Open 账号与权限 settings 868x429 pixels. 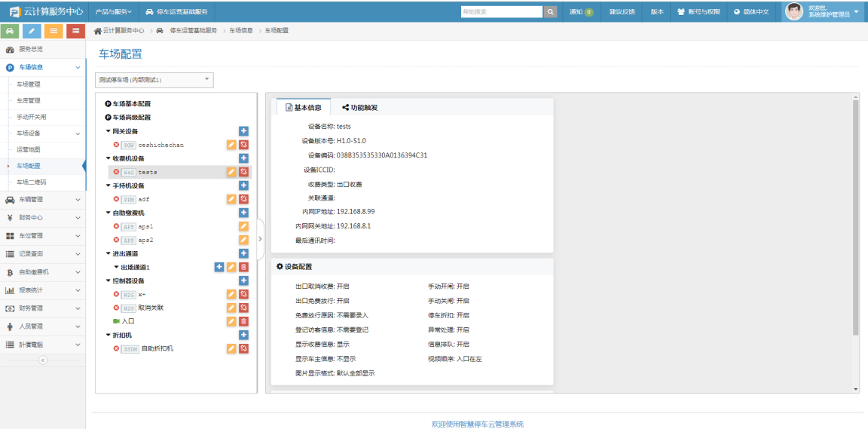[698, 11]
